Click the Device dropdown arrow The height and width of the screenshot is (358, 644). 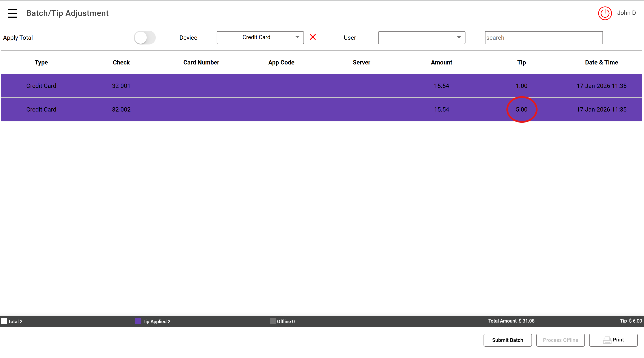[x=297, y=37]
